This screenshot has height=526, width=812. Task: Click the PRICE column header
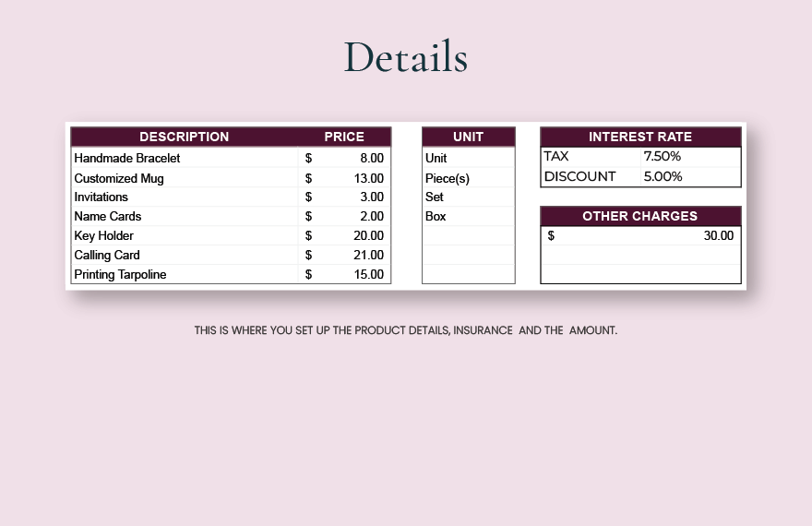(x=344, y=137)
